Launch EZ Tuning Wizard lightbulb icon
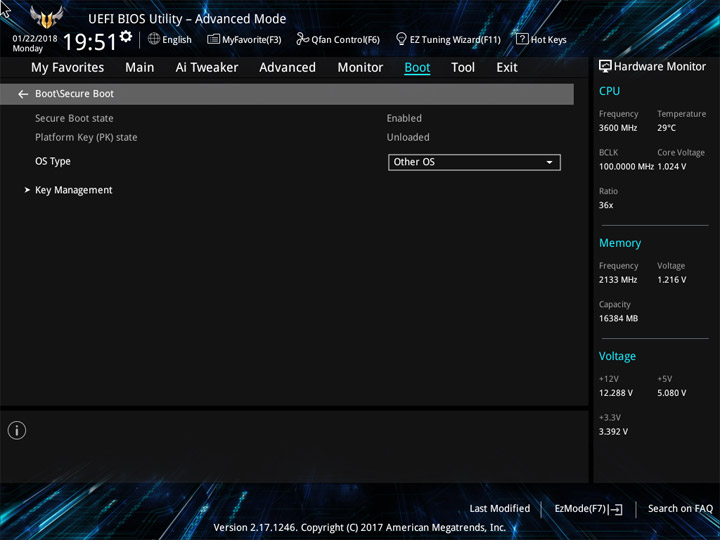This screenshot has width=720, height=540. pos(401,39)
